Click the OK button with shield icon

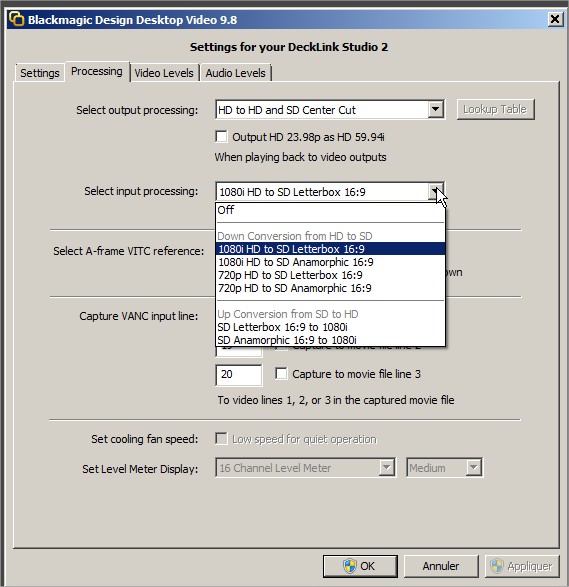(360, 566)
